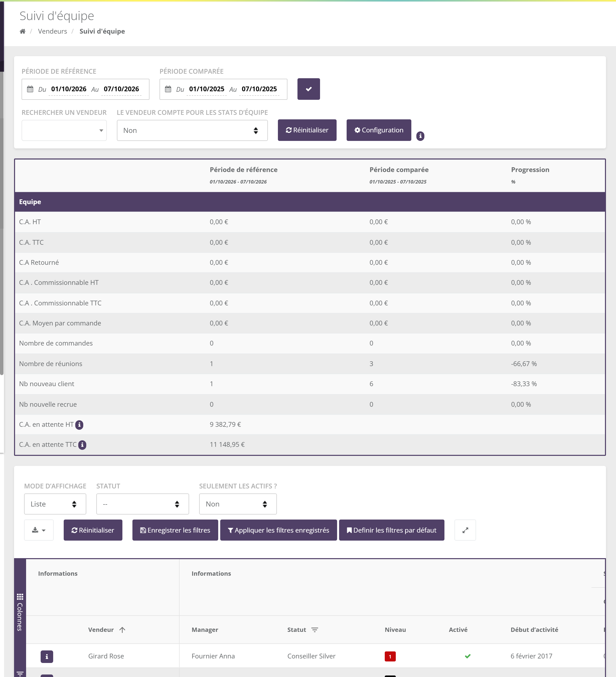616x677 pixels.
Task: Click the 9 382,79 € pending value
Action: point(225,425)
